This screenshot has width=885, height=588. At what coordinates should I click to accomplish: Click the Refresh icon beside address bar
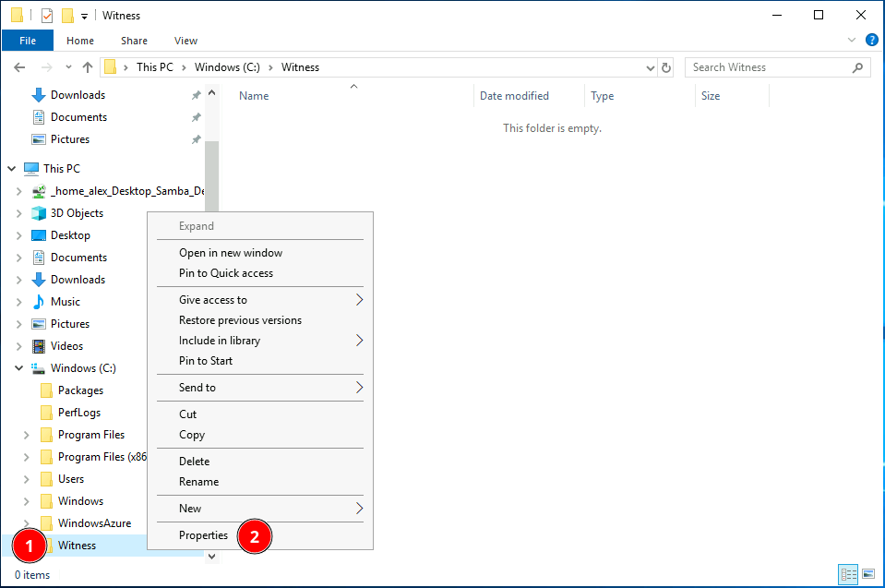(x=667, y=67)
